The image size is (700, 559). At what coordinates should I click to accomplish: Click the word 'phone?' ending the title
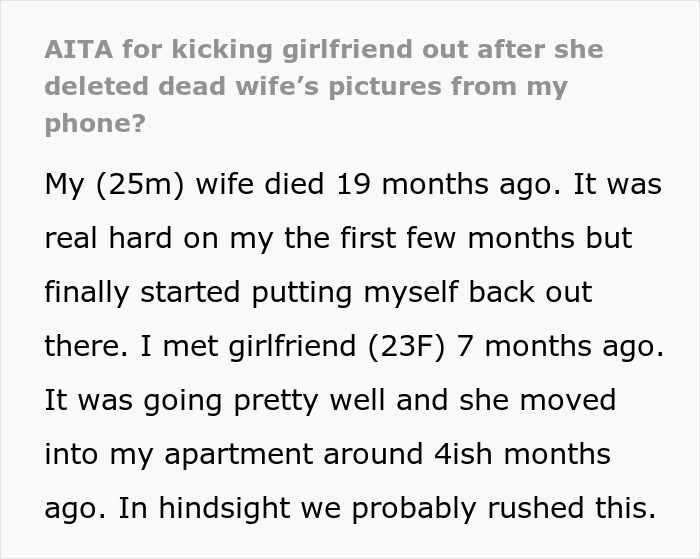[x=95, y=124]
